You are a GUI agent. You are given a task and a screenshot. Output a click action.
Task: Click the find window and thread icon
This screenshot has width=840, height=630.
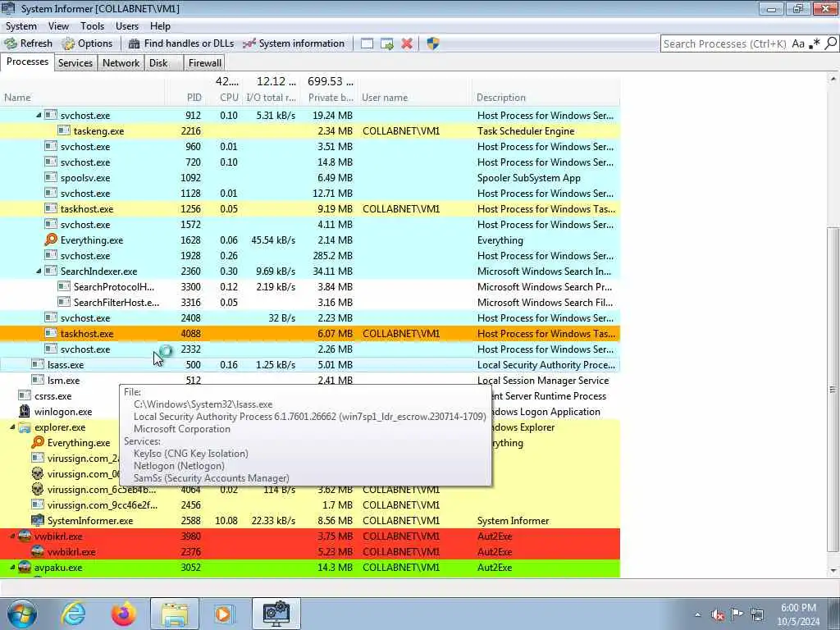pos(387,44)
